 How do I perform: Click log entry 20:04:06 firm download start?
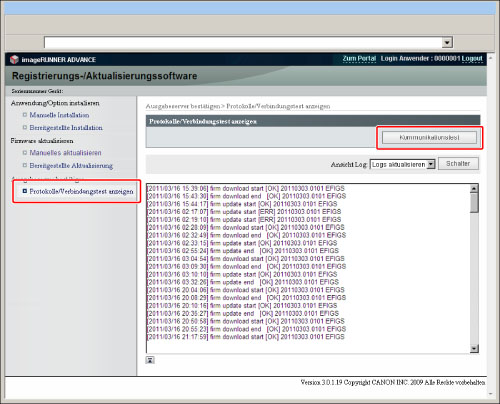(246, 290)
